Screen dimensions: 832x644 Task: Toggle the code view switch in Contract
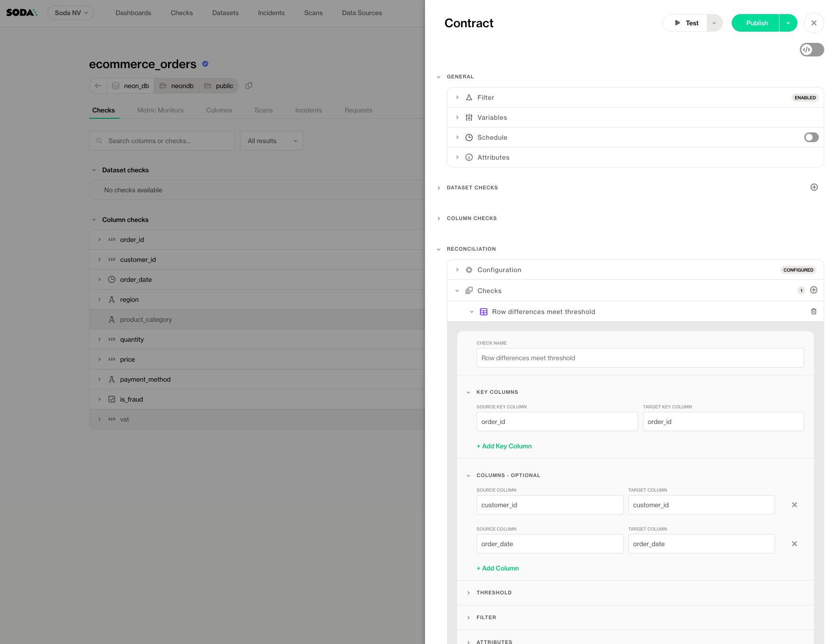tap(812, 50)
